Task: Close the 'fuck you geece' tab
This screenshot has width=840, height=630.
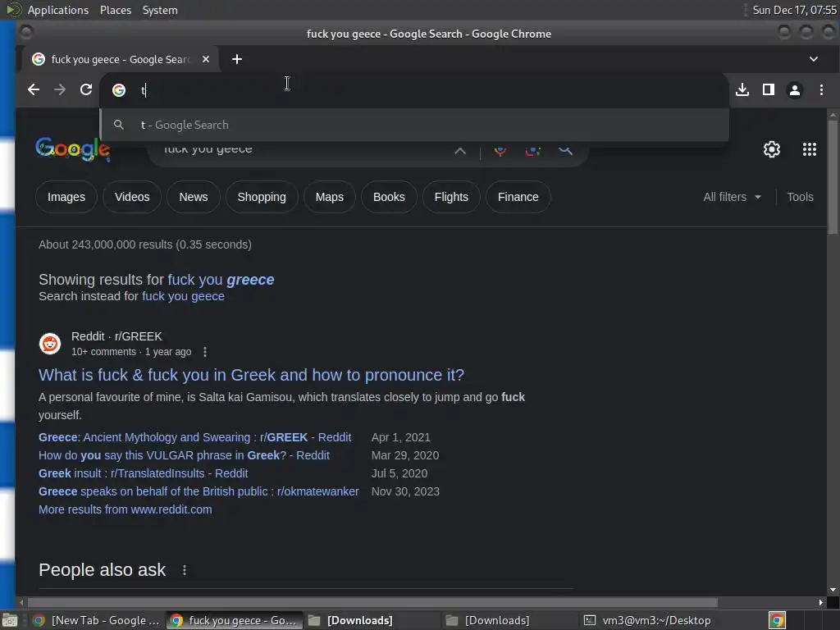Action: [x=206, y=59]
